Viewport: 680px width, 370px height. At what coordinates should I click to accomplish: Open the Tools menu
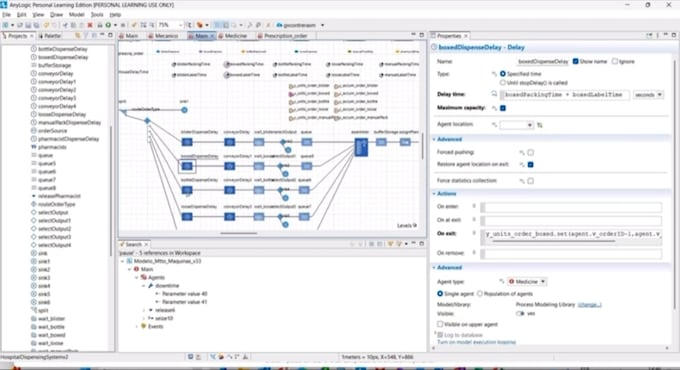[97, 14]
